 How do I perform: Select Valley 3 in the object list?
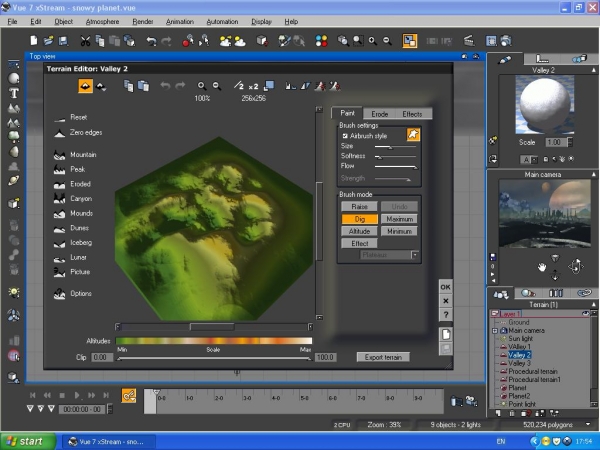pos(519,363)
